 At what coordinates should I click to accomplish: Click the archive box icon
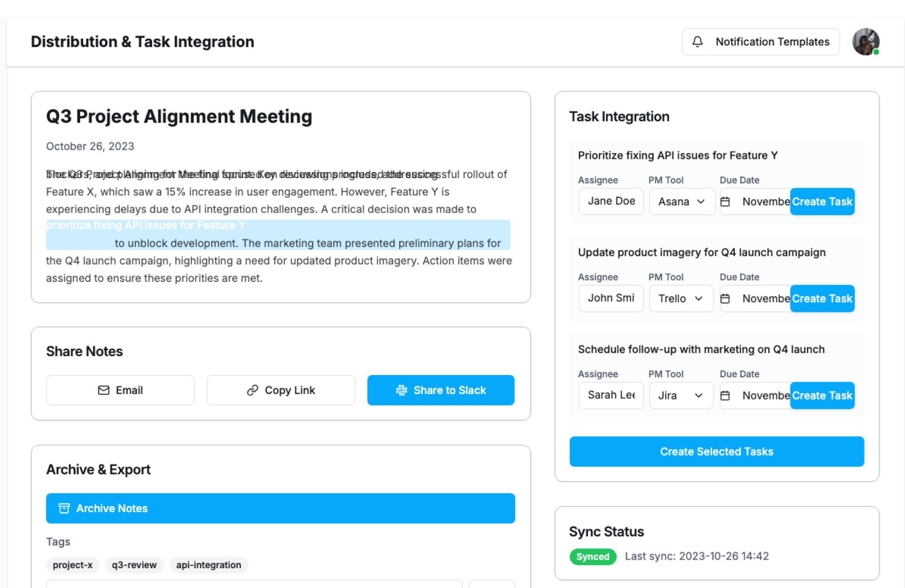pyautogui.click(x=64, y=508)
